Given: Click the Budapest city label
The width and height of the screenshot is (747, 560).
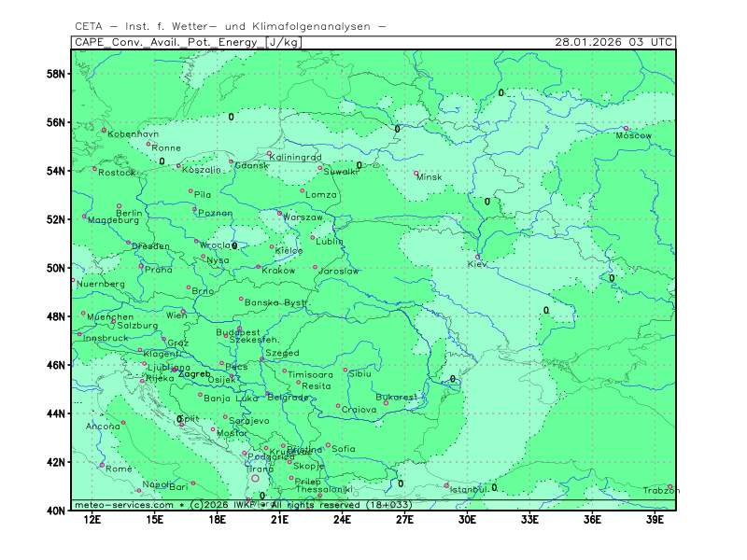Looking at the screenshot, I should pyautogui.click(x=238, y=332).
